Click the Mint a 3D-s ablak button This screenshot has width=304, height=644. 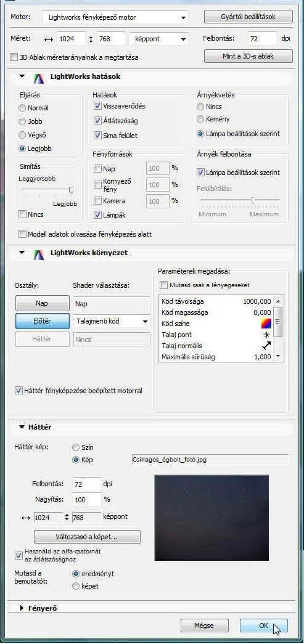click(x=249, y=56)
